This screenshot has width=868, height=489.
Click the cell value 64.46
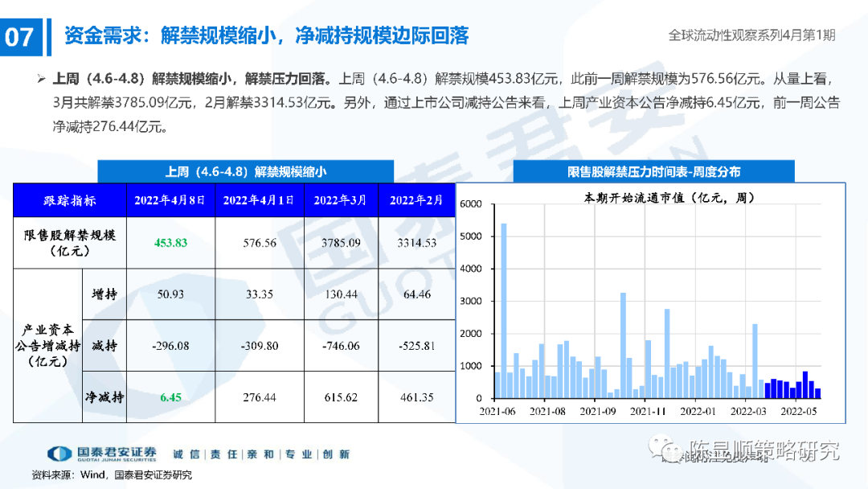[x=416, y=294]
